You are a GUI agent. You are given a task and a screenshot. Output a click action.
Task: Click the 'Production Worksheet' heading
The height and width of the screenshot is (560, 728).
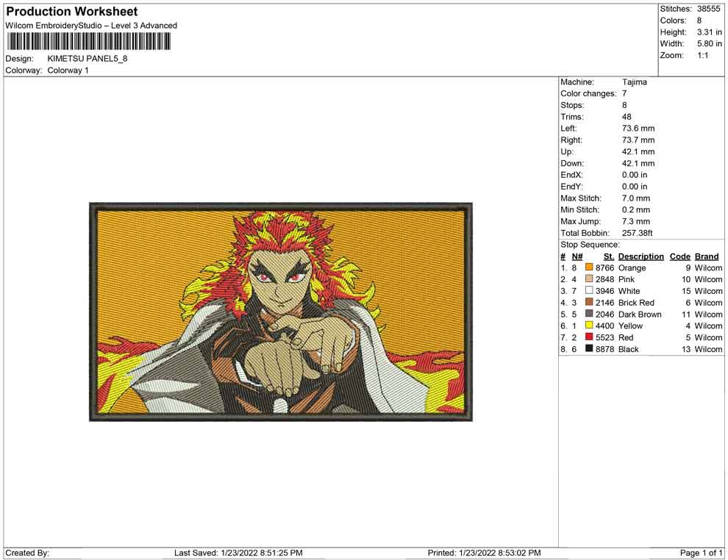(72, 12)
